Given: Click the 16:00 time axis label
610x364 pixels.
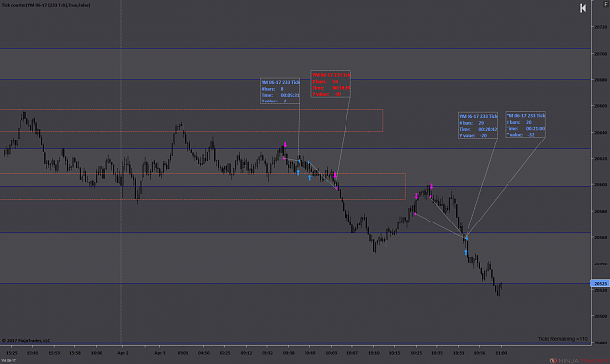Looking at the screenshot, I should (x=96, y=353).
